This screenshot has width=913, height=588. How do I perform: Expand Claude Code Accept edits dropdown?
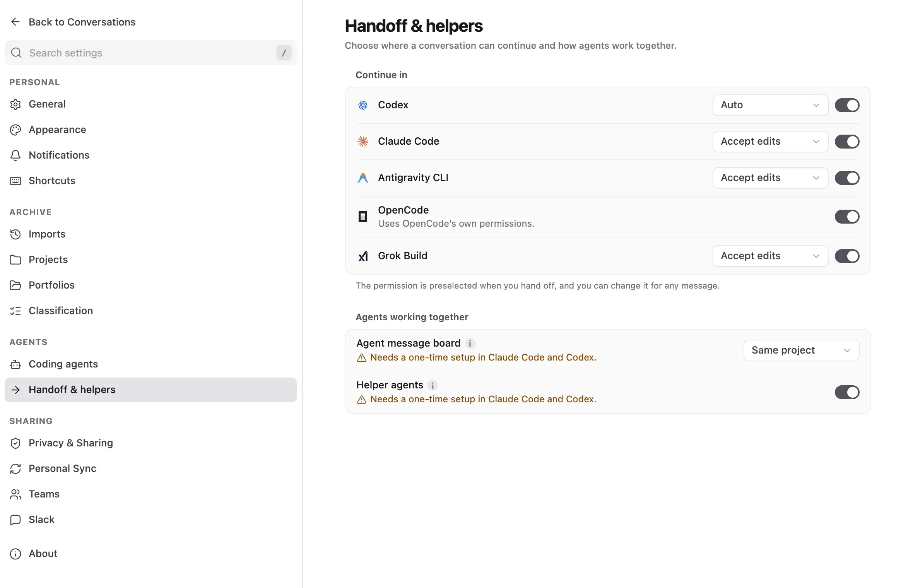[x=770, y=142]
